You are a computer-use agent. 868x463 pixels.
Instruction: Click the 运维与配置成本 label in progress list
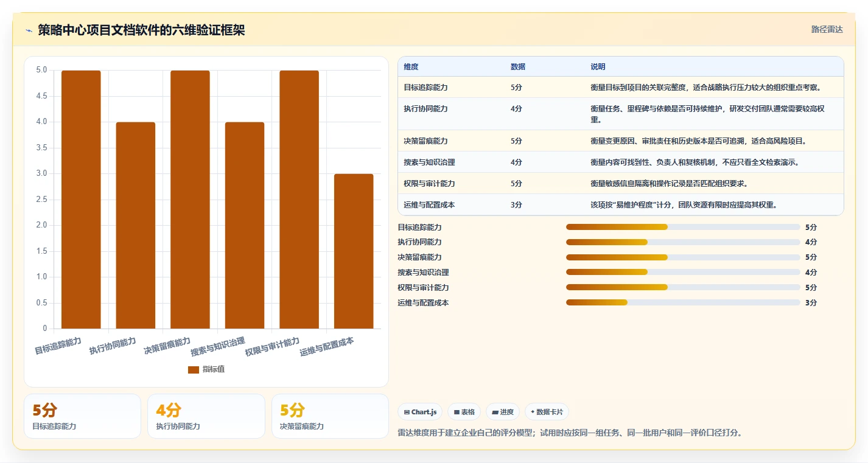click(x=423, y=302)
